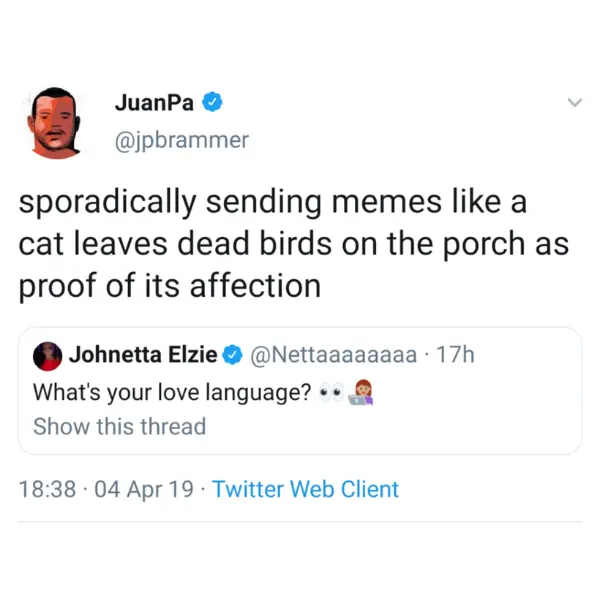Viewport: 600px width, 600px height.
Task: Open the Twitter Web Client source link
Action: [305, 489]
